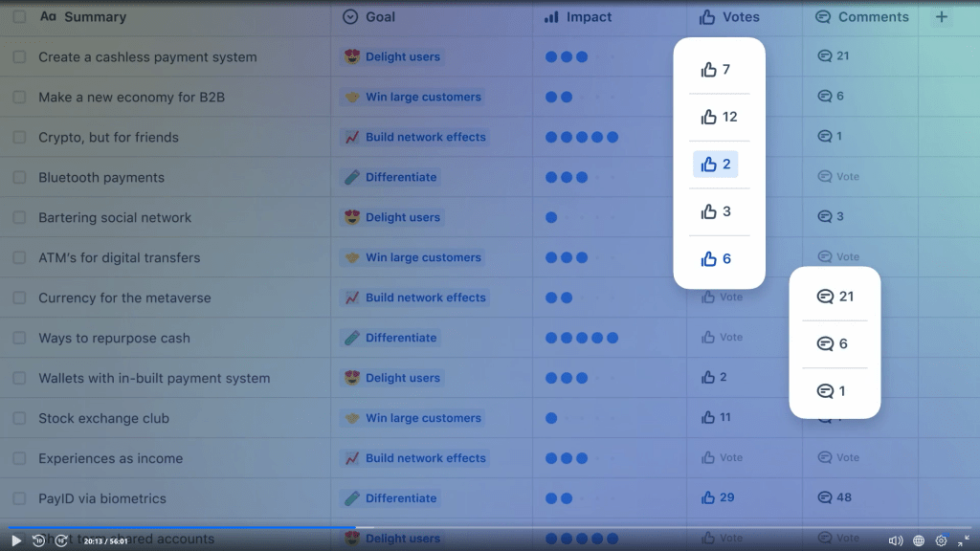Check the select-all checkbox in header
The image size is (980, 551).
pyautogui.click(x=19, y=17)
